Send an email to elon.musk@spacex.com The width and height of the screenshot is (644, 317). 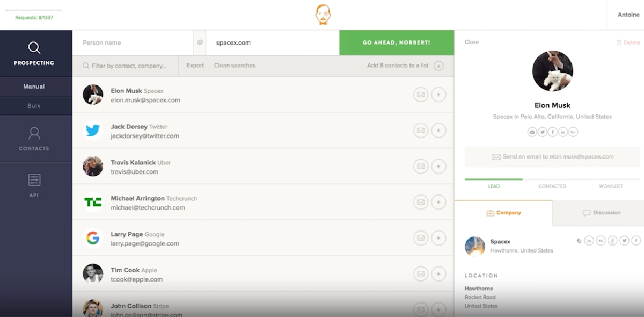point(552,157)
